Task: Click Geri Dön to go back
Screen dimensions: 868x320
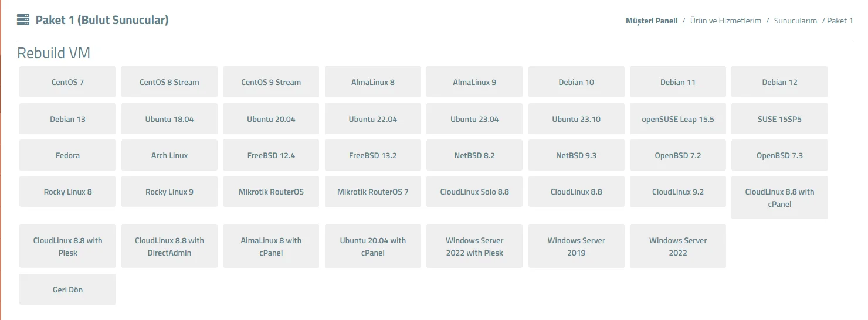Action: coord(67,290)
